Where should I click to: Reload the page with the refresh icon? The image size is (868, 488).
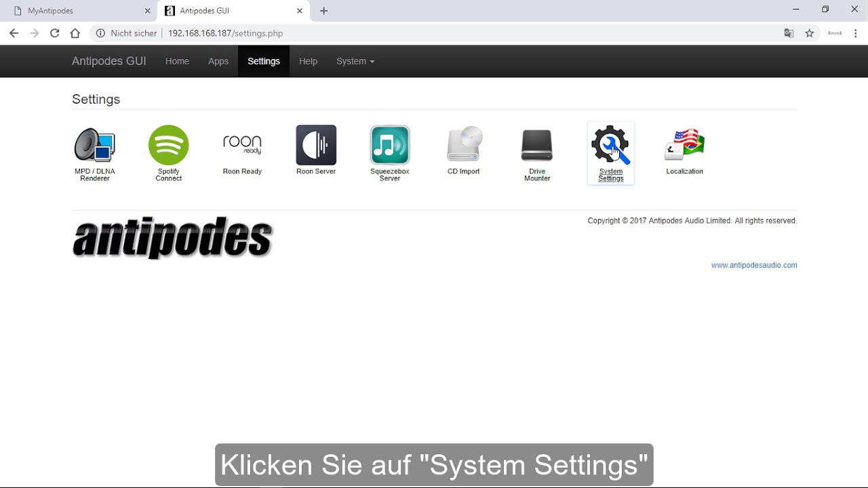click(55, 33)
